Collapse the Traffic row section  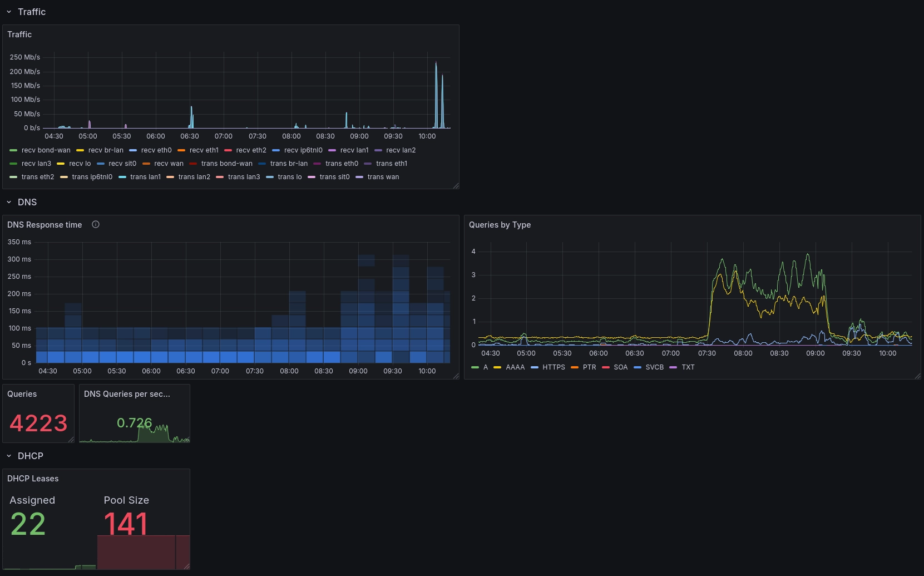pos(9,12)
